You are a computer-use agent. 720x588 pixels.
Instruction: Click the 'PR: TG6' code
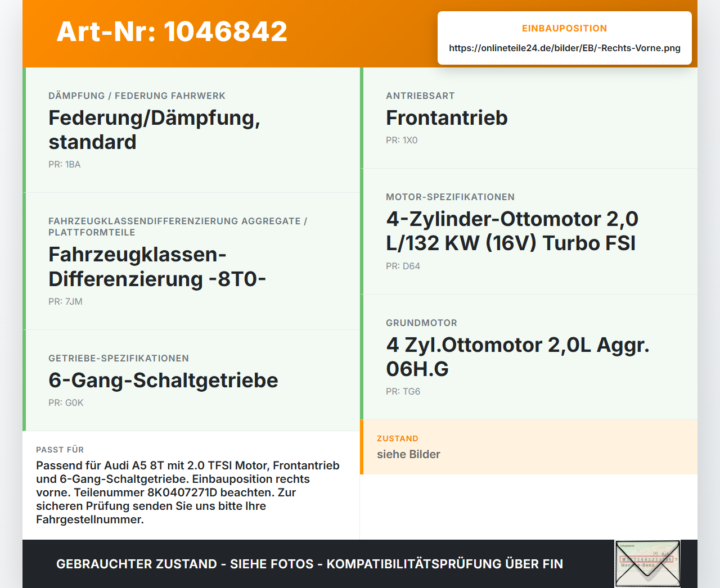[403, 391]
